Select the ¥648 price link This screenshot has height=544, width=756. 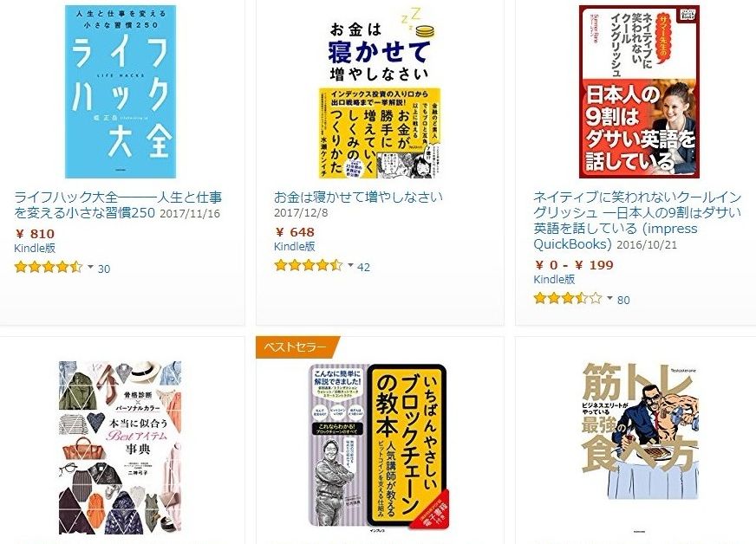295,232
